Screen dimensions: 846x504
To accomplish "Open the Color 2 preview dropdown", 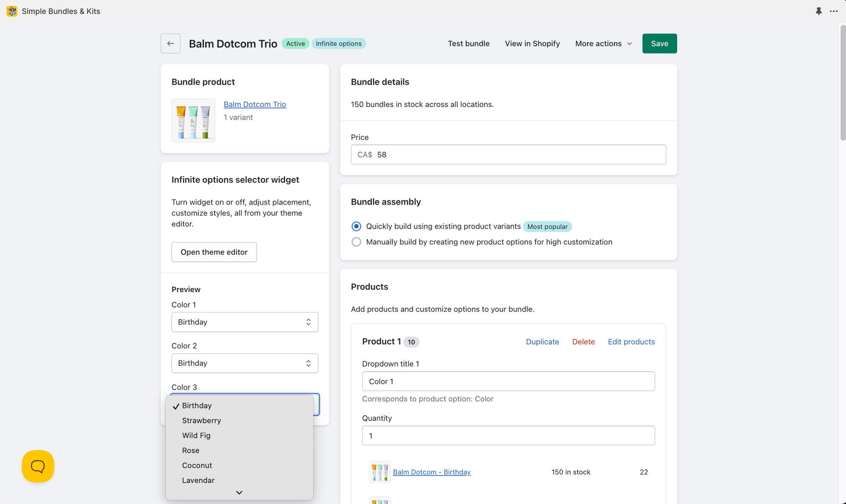I will 244,363.
